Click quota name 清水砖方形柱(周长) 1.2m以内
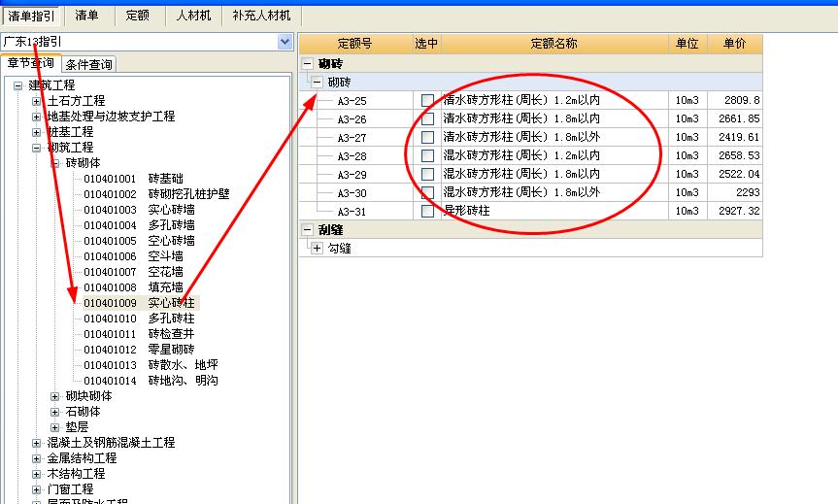838x504 pixels. [x=521, y=100]
